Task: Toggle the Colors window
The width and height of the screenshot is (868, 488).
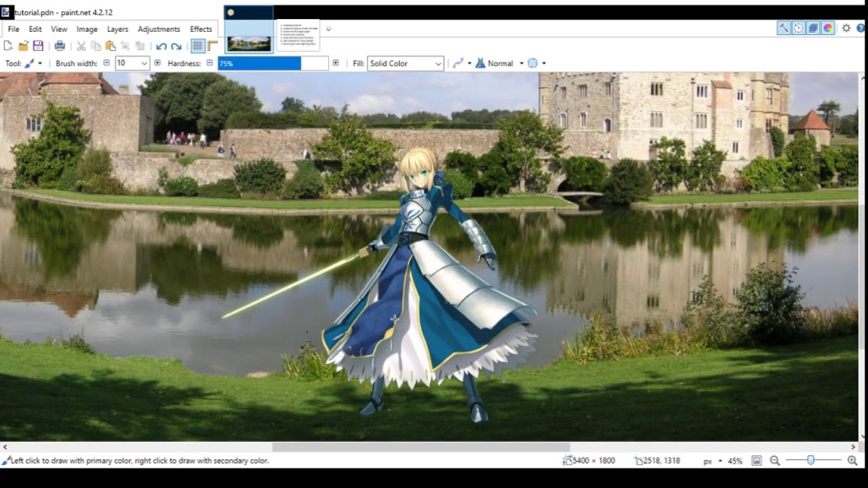Action: pos(828,28)
